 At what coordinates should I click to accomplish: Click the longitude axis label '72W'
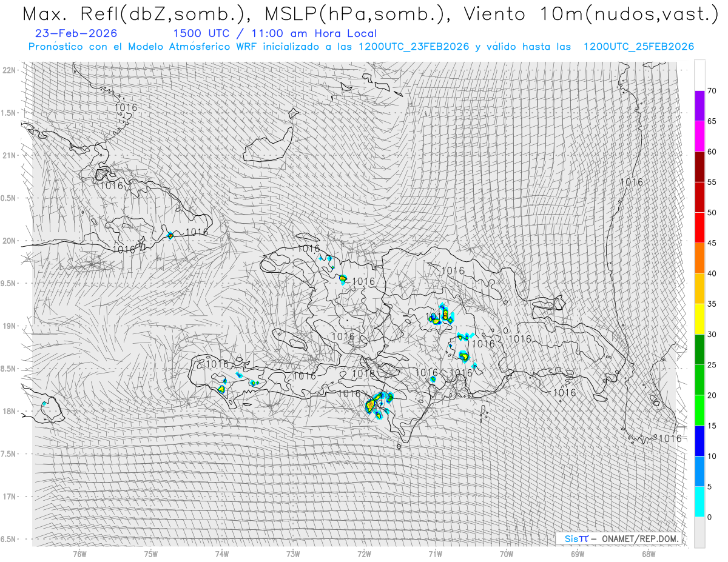364,554
